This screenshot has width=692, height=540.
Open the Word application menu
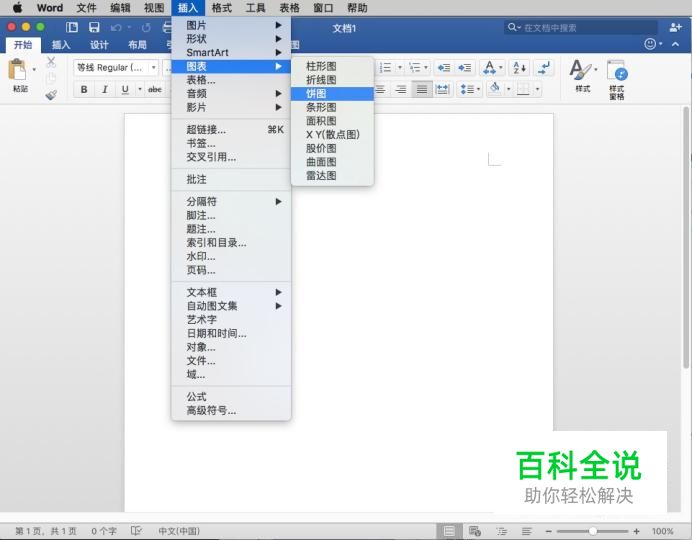50,8
